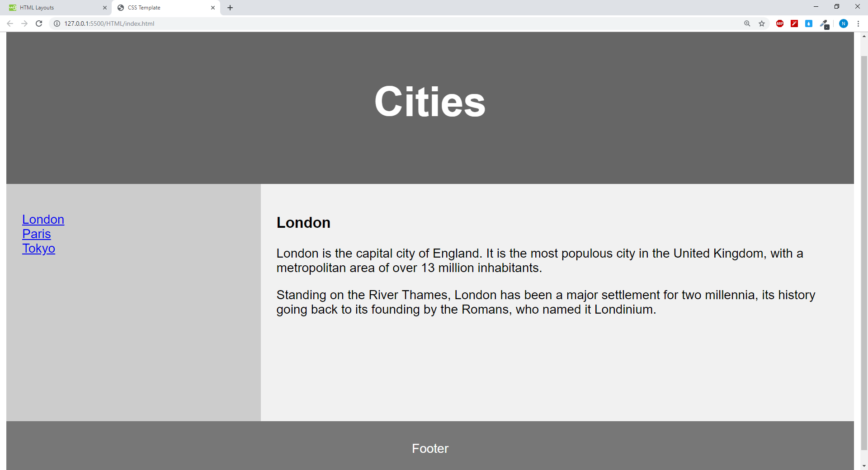The width and height of the screenshot is (868, 470).
Task: Activate the eyedropper color picker extension
Action: coord(824,24)
